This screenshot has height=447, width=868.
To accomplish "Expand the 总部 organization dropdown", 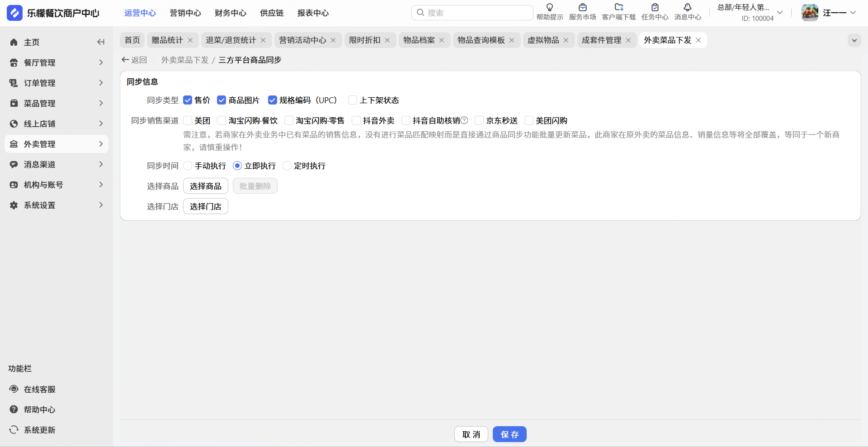I will tap(780, 13).
